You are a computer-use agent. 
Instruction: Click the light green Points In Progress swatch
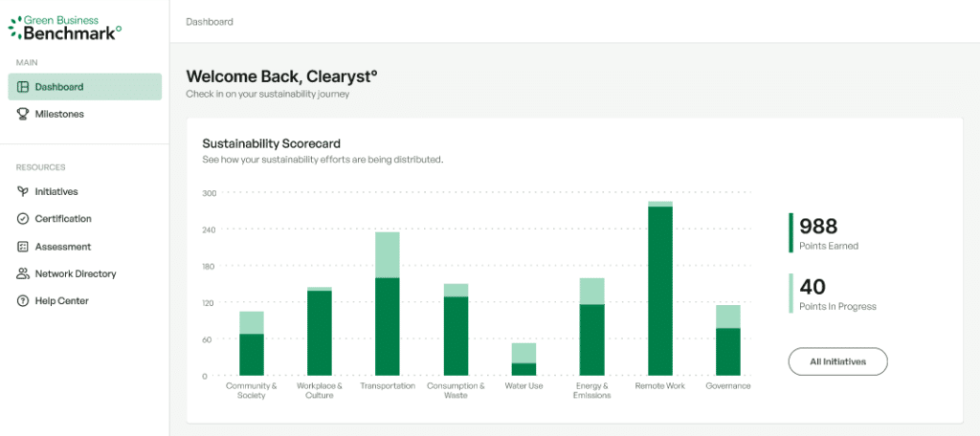(x=791, y=294)
